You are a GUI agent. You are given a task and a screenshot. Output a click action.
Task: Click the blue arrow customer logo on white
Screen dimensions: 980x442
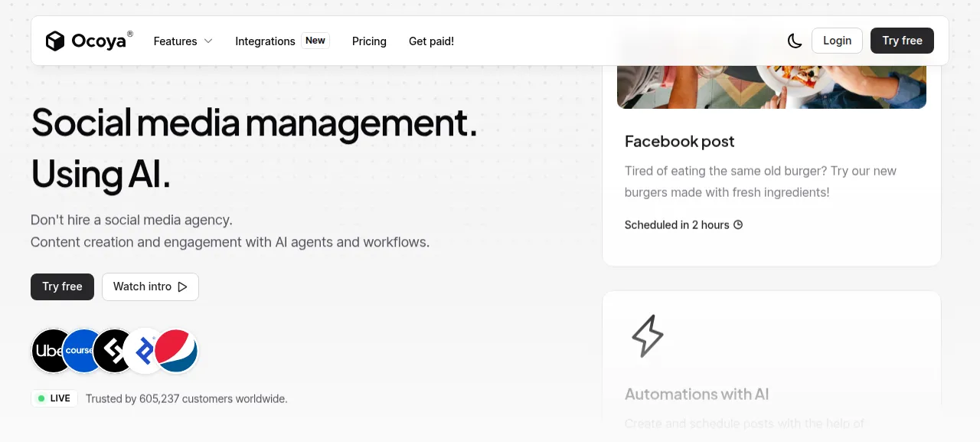pos(142,351)
